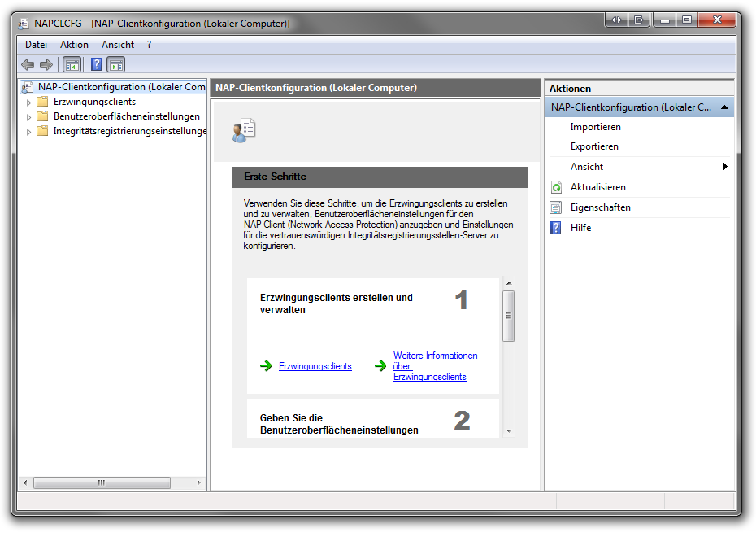The width and height of the screenshot is (756, 537).
Task: Click the Aktualisieren refresh icon
Action: click(556, 187)
